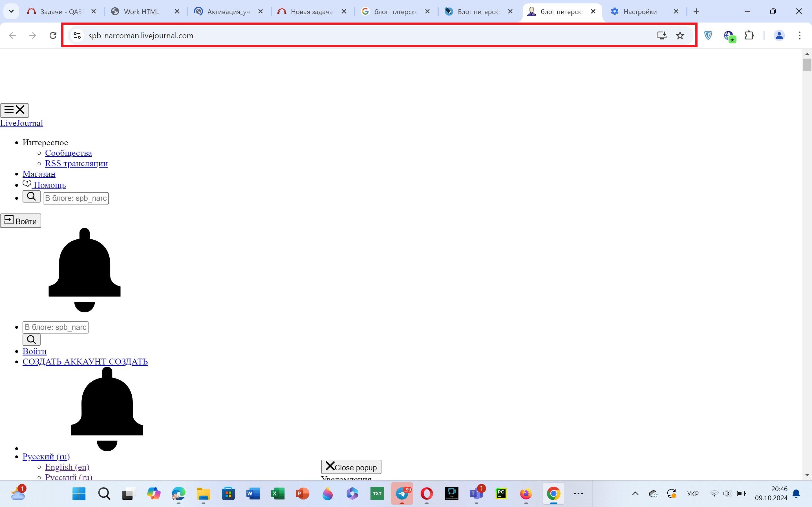Open Telegram from the taskbar
This screenshot has width=812, height=507.
point(402,493)
